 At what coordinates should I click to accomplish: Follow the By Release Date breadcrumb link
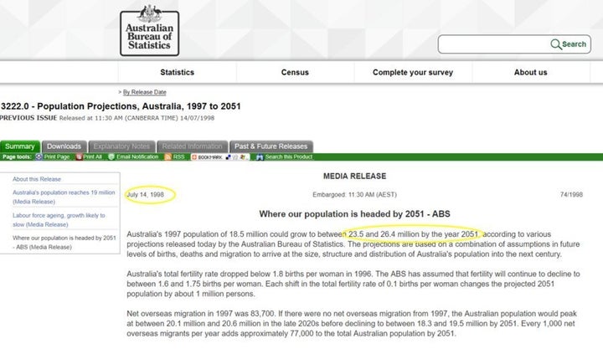pyautogui.click(x=145, y=92)
